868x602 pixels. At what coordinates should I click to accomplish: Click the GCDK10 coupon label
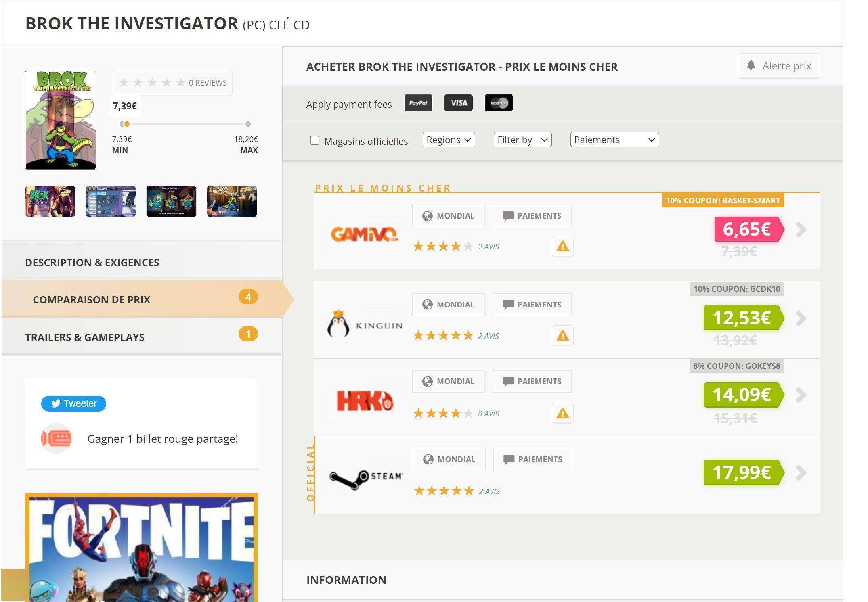coord(737,289)
